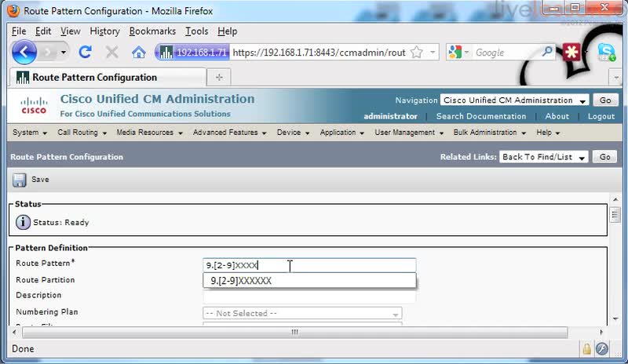Click the stop loading X icon
The width and height of the screenshot is (628, 364).
(111, 52)
